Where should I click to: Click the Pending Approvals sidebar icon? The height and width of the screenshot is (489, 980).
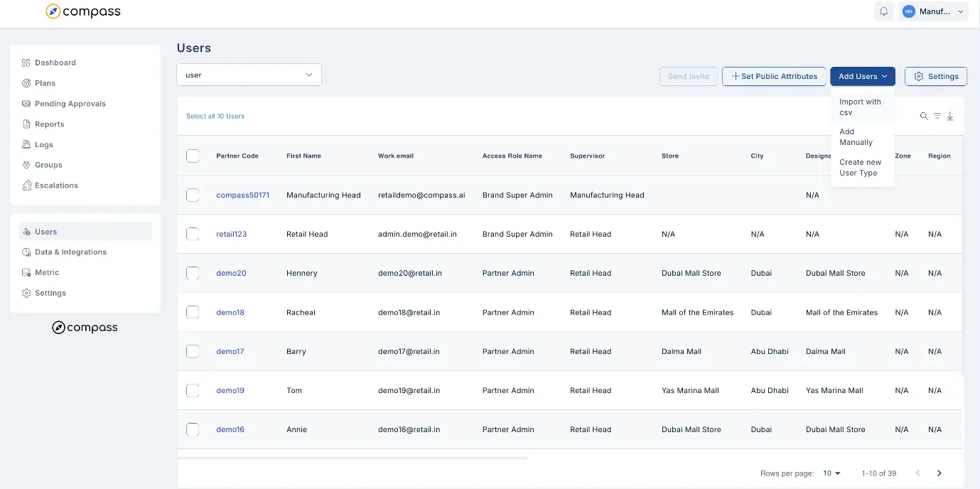click(x=26, y=104)
